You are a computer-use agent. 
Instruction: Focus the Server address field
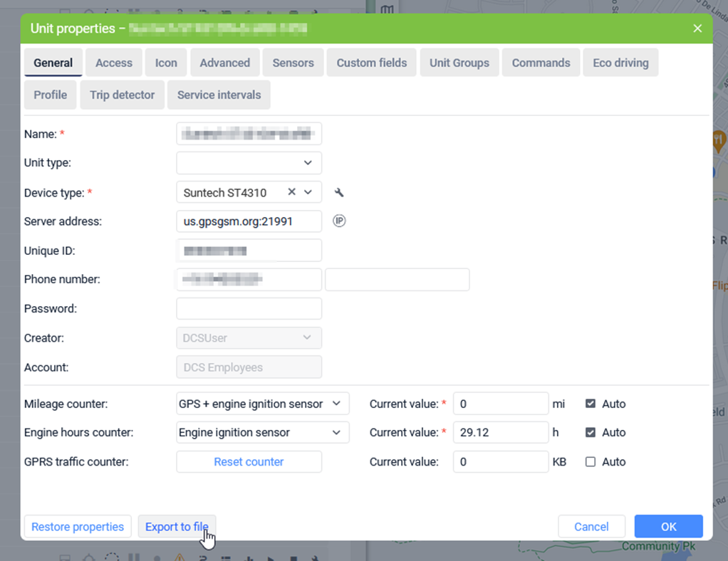249,221
